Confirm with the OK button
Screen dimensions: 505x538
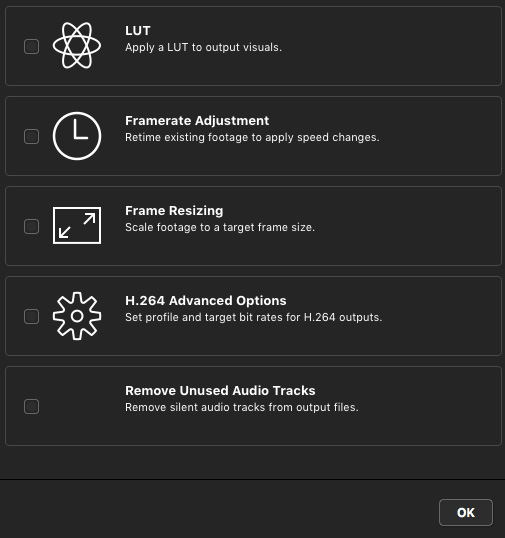pos(466,513)
